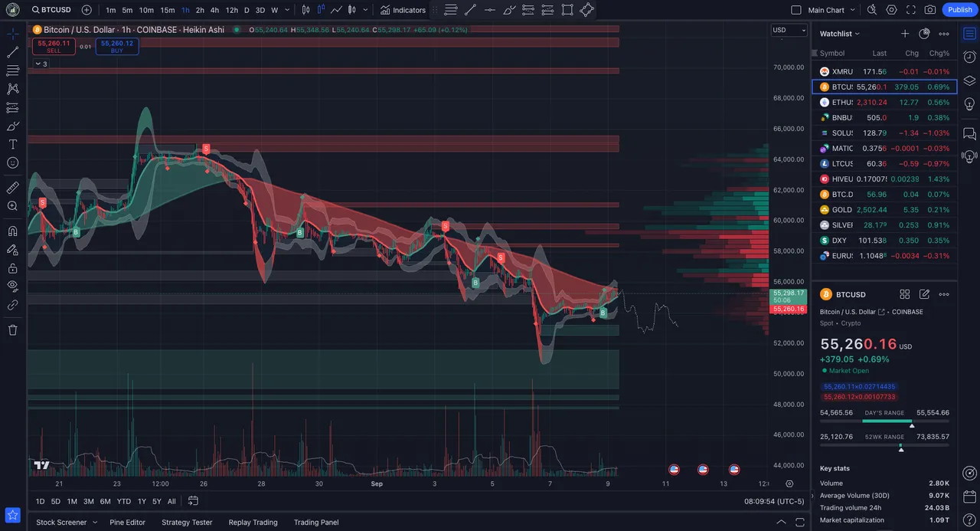Select the Text annotation tool
Viewport: 980px width, 531px height.
[12, 145]
